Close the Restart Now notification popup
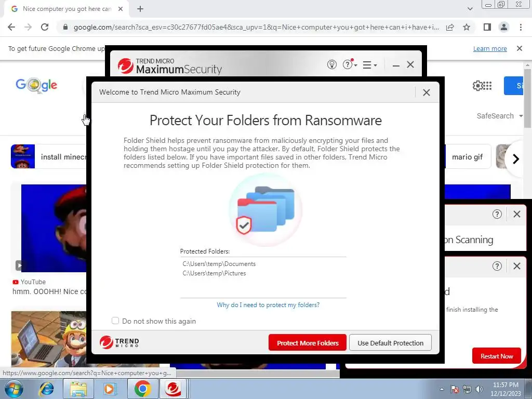The width and height of the screenshot is (532, 399). point(517,266)
